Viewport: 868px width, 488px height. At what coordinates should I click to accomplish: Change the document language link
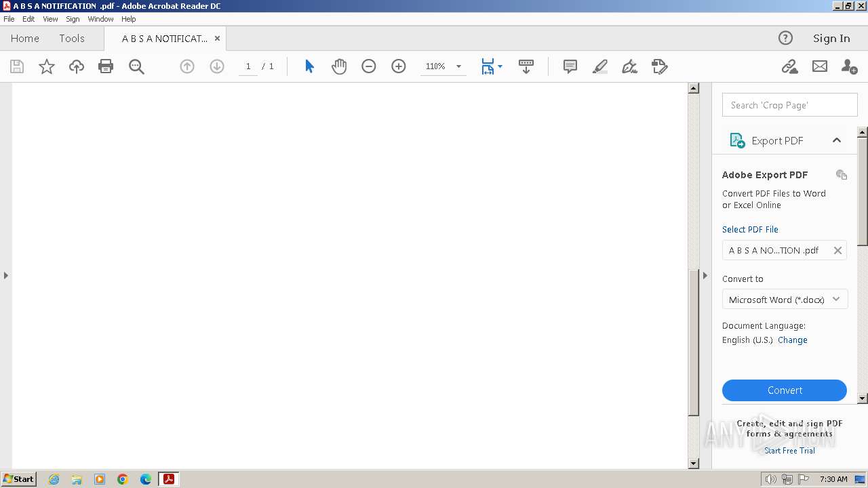coord(793,340)
